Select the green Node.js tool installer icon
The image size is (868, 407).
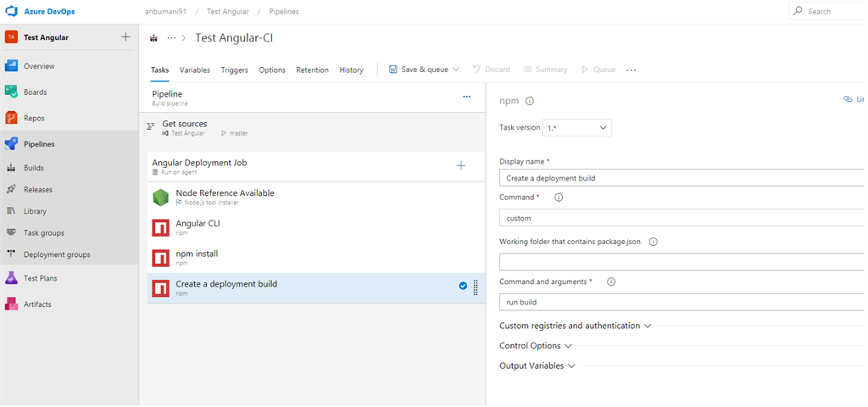160,198
